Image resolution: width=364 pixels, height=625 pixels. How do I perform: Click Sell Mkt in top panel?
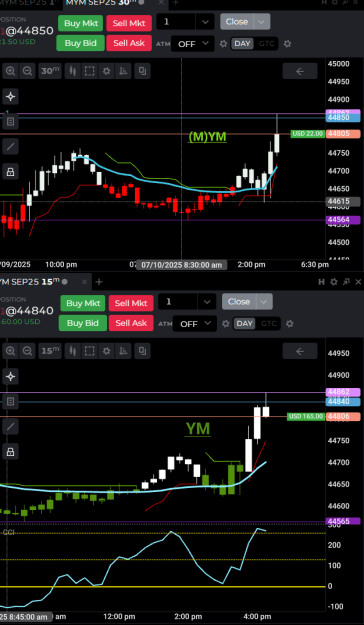click(x=129, y=23)
